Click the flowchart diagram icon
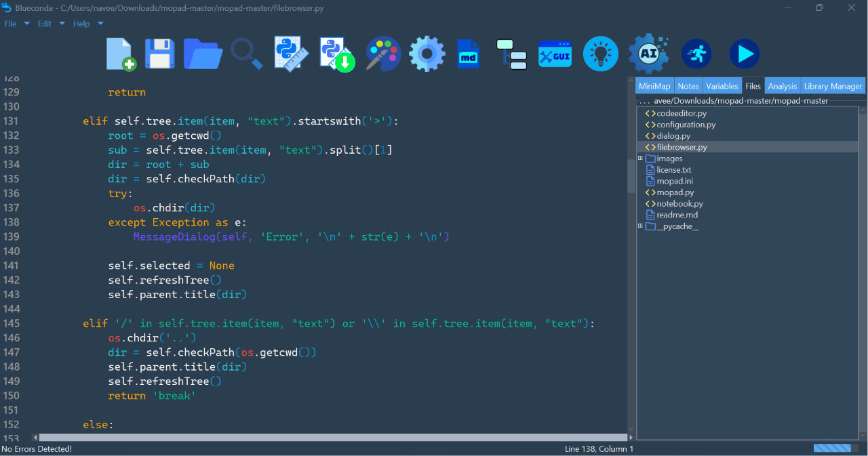This screenshot has width=868, height=456. click(511, 54)
